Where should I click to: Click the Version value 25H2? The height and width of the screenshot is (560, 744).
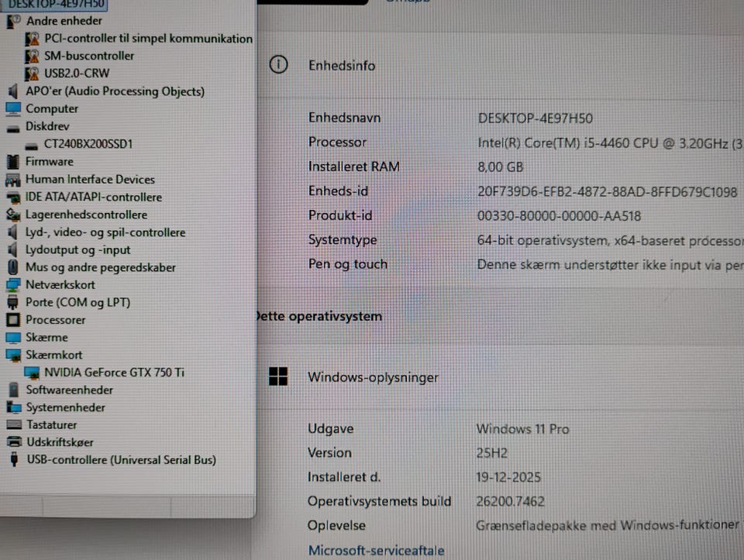492,453
